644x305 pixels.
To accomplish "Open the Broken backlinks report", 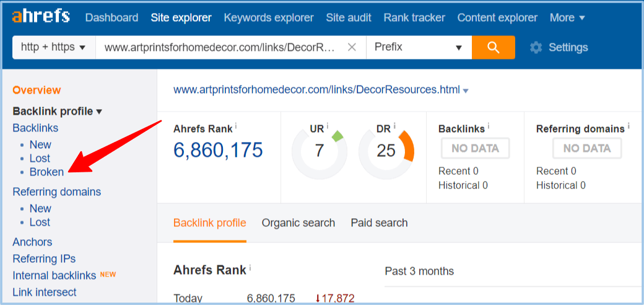I will point(47,172).
